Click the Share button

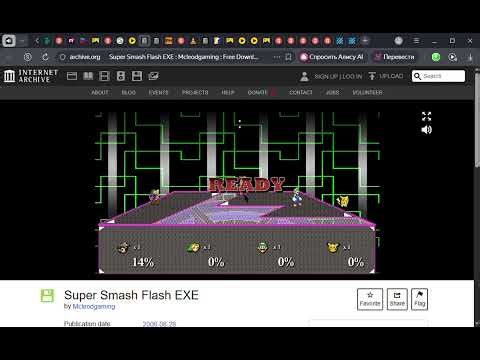(x=397, y=299)
